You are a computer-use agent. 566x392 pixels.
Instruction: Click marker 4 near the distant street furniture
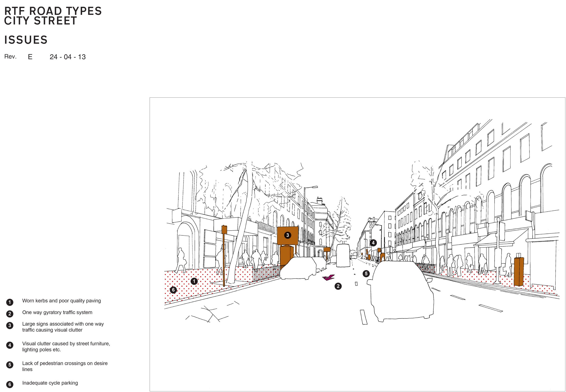[x=373, y=243]
